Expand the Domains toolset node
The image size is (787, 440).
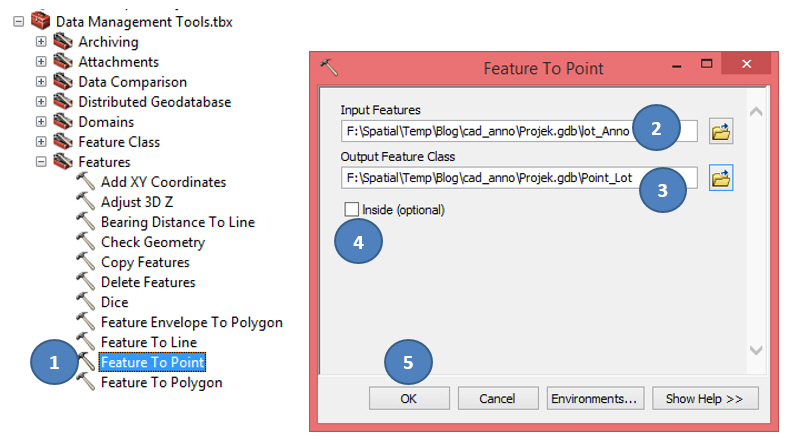coord(41,122)
